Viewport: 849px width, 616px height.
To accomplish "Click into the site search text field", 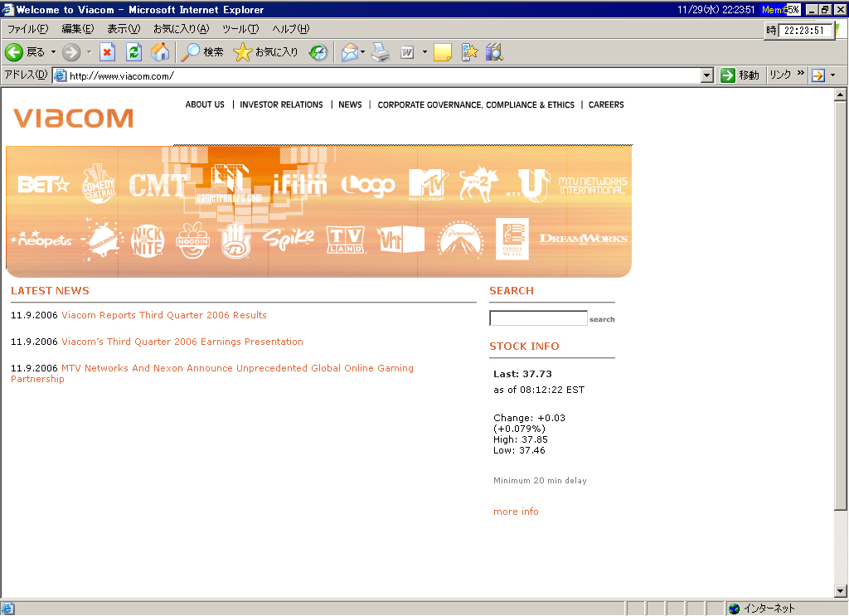I will click(x=538, y=318).
